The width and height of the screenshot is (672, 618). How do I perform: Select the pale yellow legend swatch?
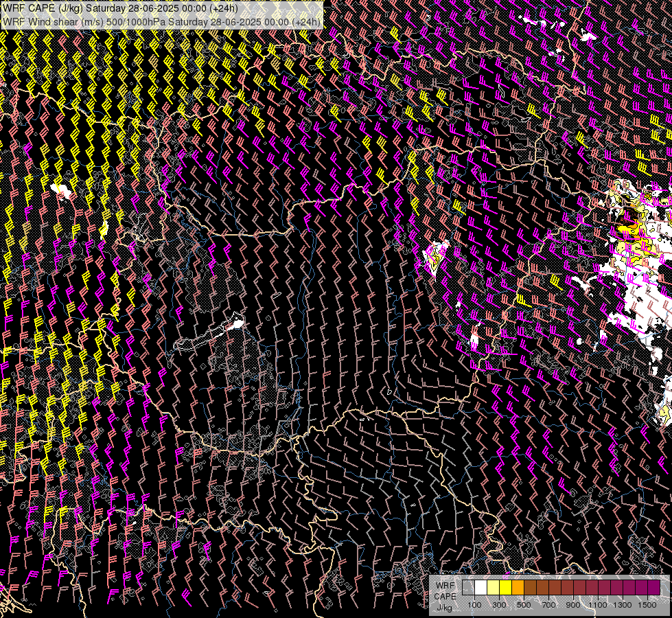(494, 588)
